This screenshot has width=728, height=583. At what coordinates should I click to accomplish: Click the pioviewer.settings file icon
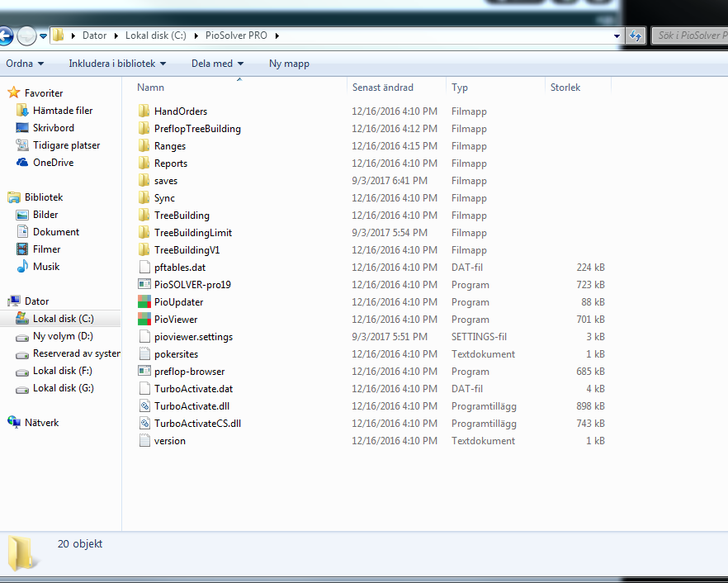pos(144,336)
